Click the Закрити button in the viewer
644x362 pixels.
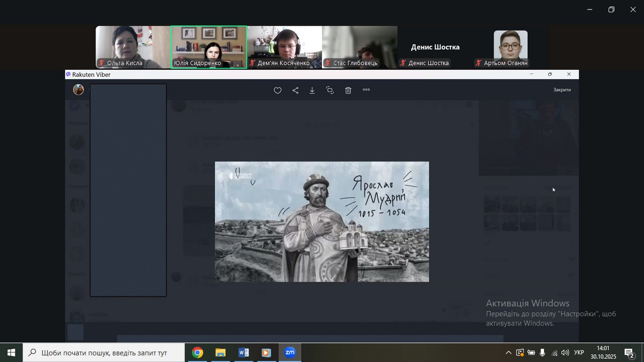pyautogui.click(x=562, y=90)
